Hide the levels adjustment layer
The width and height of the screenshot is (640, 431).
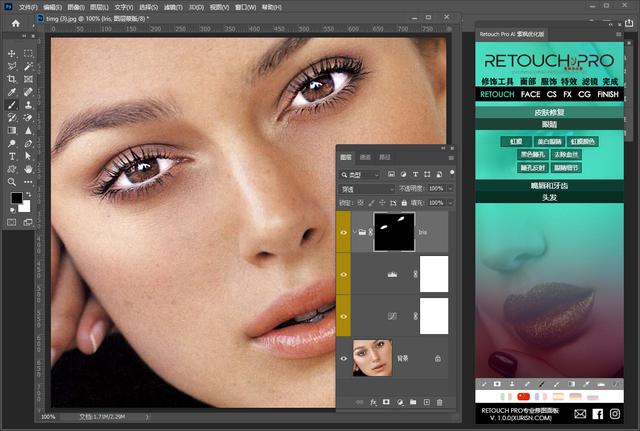click(344, 274)
